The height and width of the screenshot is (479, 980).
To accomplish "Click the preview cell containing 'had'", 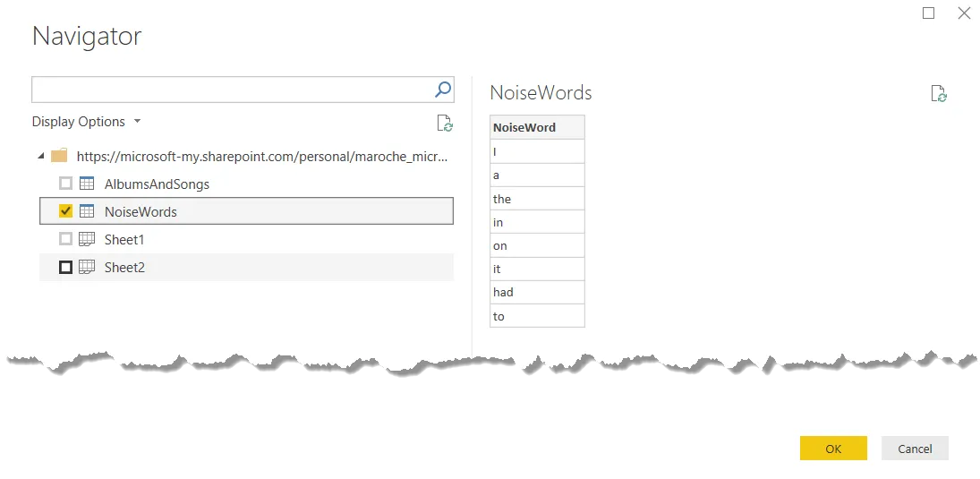I will (538, 292).
